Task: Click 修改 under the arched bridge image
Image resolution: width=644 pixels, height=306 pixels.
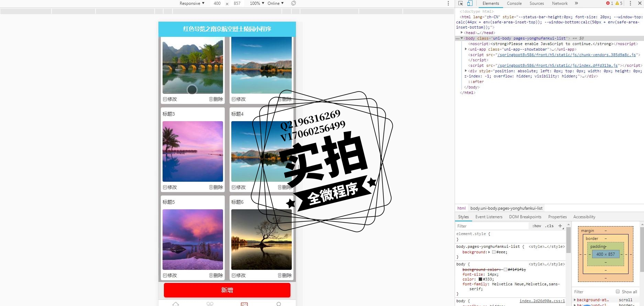Action: [170, 99]
